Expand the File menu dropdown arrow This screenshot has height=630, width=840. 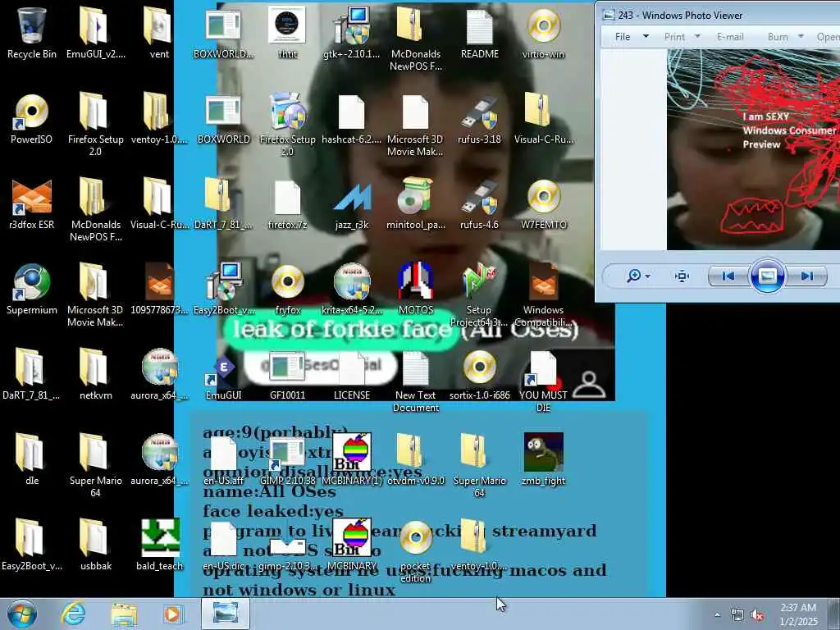coord(646,36)
